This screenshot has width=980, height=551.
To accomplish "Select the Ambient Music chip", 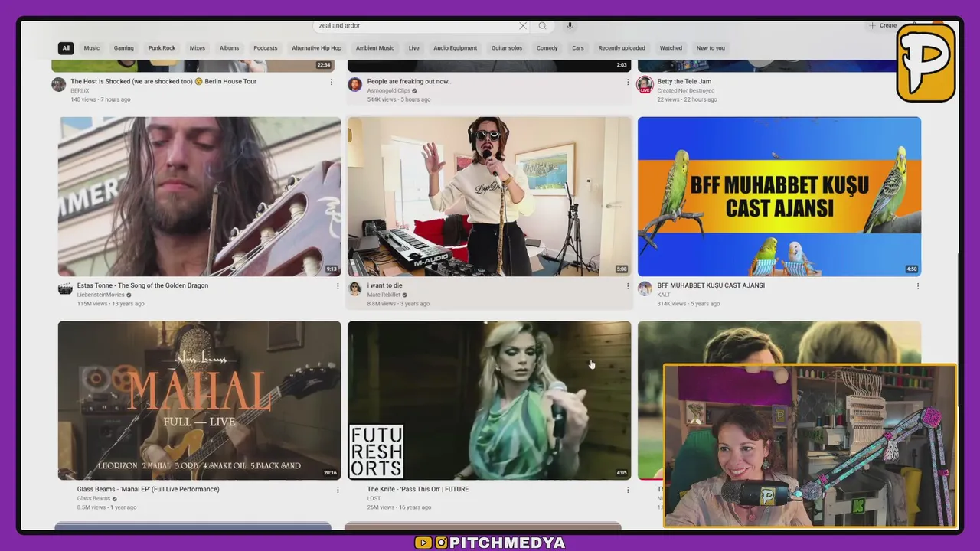I will (x=375, y=48).
